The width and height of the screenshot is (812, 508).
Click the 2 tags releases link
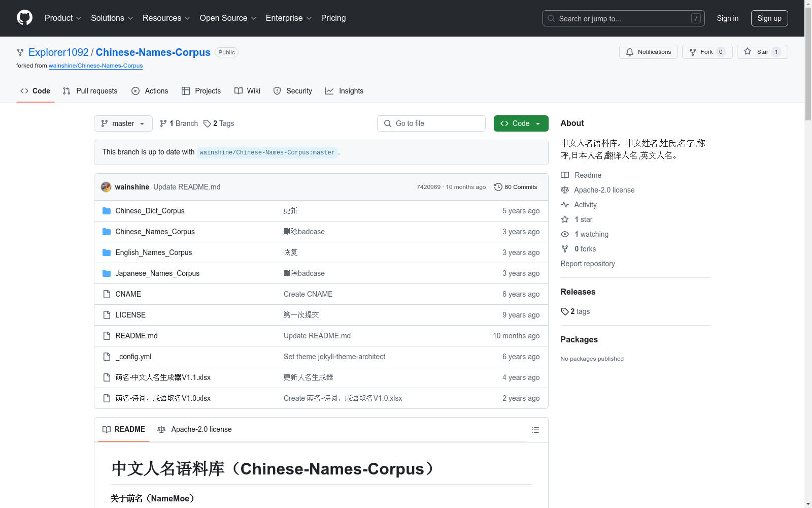[x=576, y=311]
